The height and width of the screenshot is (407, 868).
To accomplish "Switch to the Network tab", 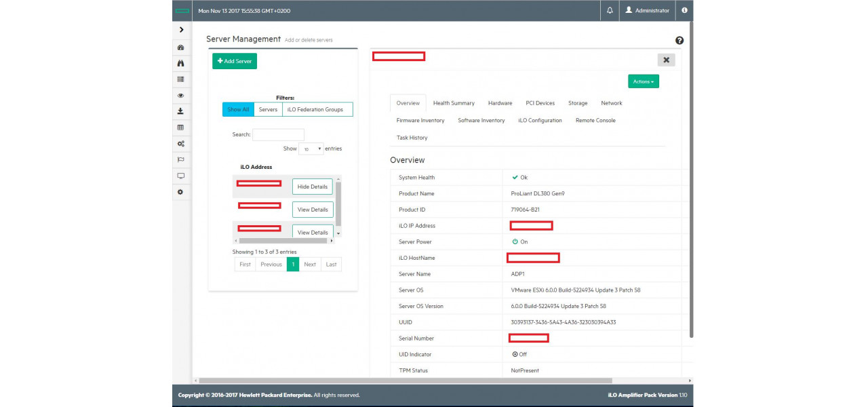I will pyautogui.click(x=612, y=103).
